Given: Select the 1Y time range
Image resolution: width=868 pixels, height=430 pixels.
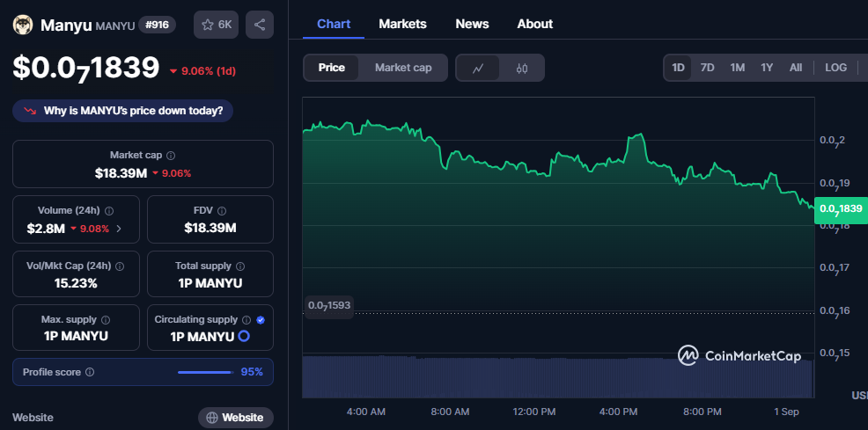Looking at the screenshot, I should click(767, 68).
